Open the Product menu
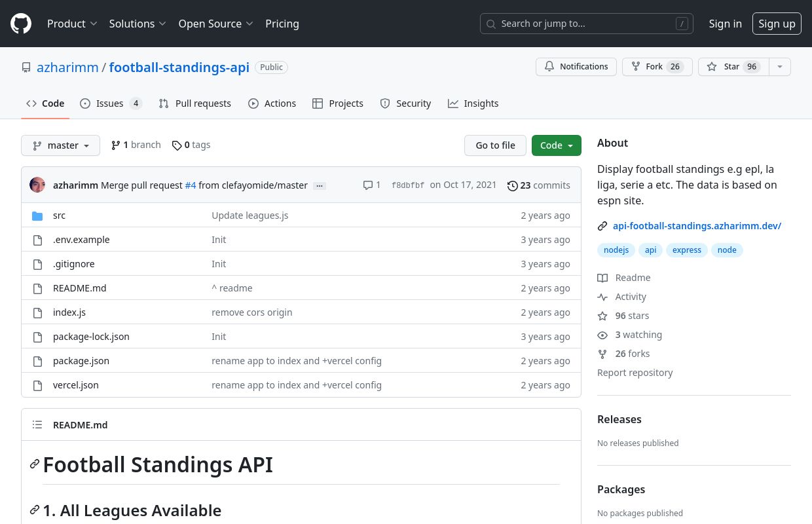This screenshot has height=524, width=812. (x=72, y=24)
